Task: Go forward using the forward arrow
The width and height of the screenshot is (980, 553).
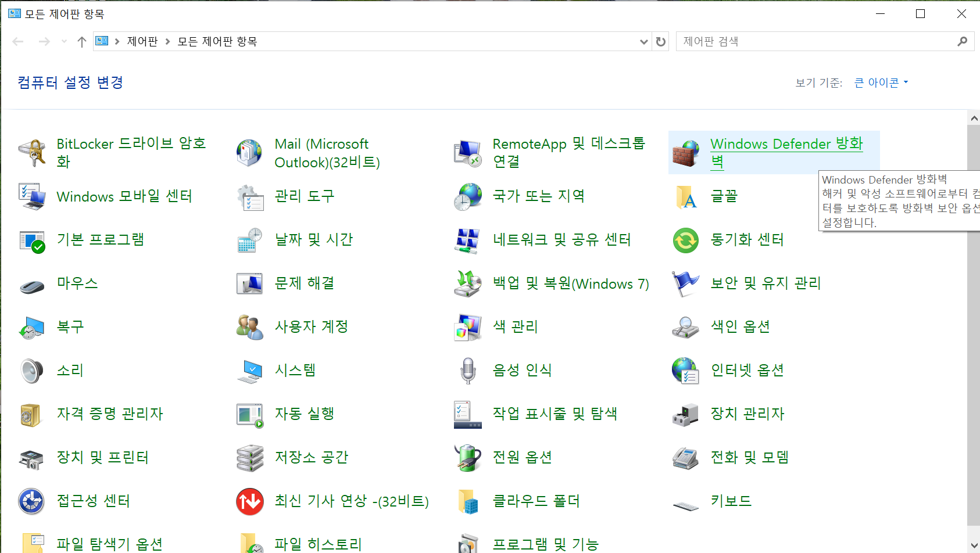Action: [x=44, y=41]
